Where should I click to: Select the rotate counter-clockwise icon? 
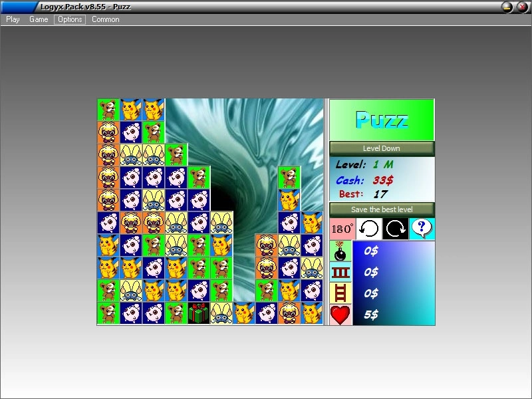point(368,229)
